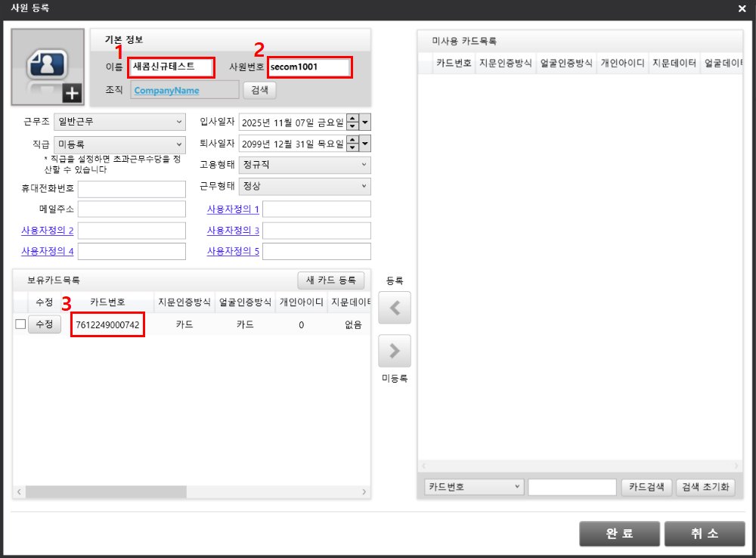Click the 휴대전화번호 input field
The image size is (756, 558).
point(132,189)
